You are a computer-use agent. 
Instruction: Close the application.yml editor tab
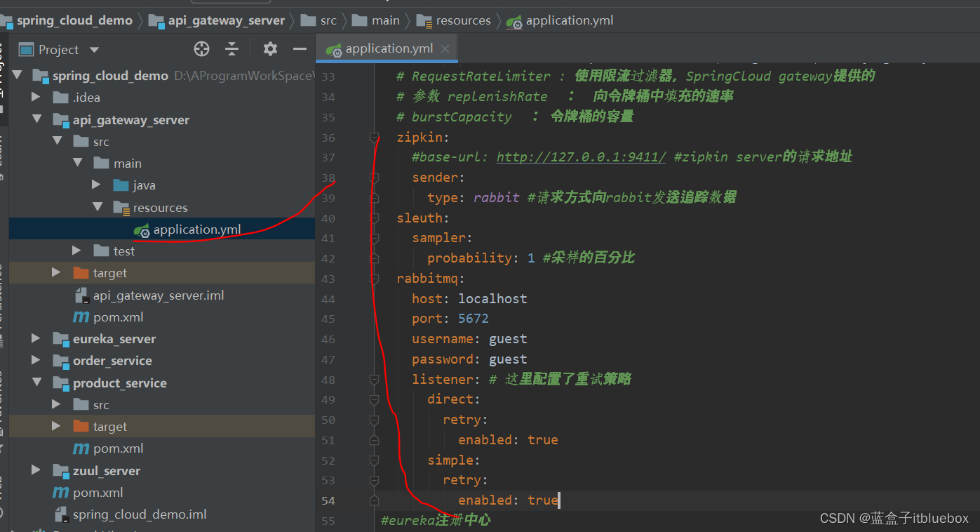click(x=445, y=49)
